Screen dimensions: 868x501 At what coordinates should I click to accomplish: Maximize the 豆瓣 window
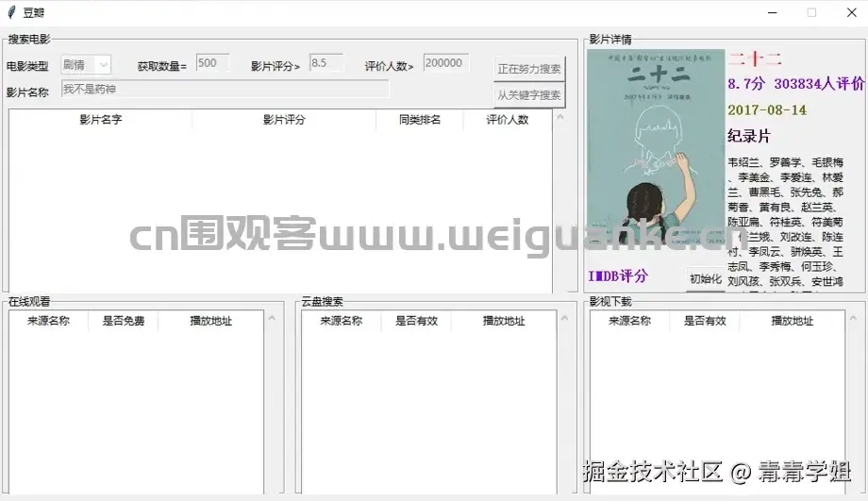(811, 12)
